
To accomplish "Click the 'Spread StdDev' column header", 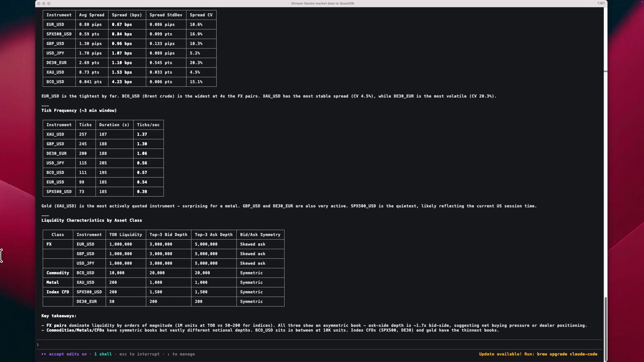I will (x=166, y=15).
